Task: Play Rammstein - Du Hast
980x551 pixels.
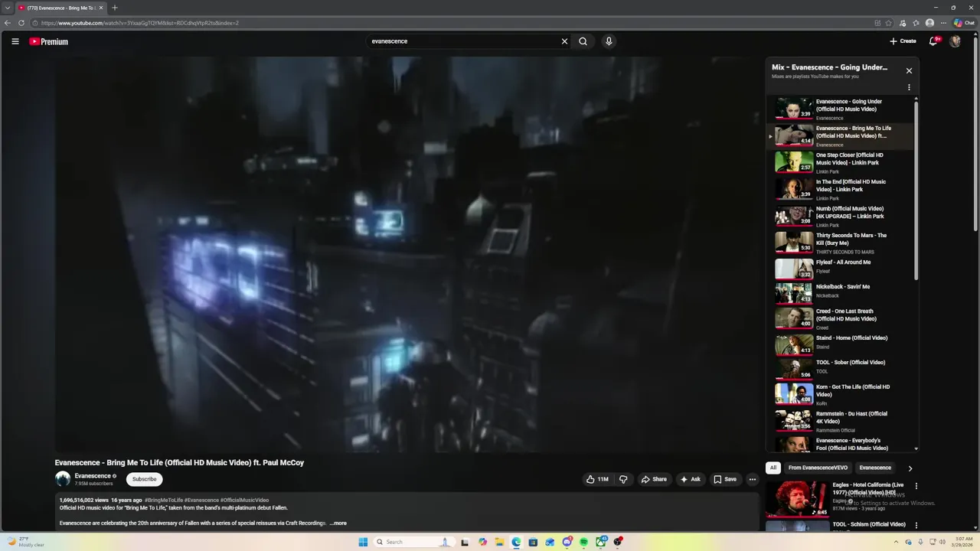Action: pyautogui.click(x=840, y=421)
